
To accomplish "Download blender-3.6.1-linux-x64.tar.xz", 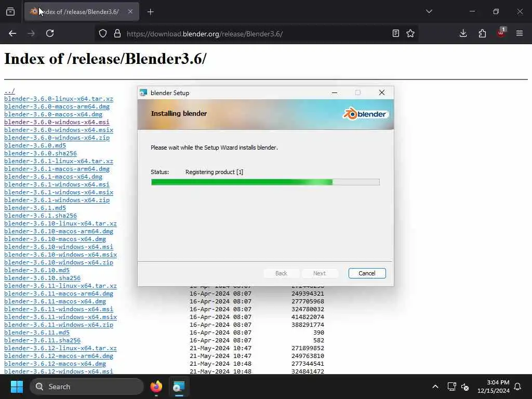I will pos(59,161).
